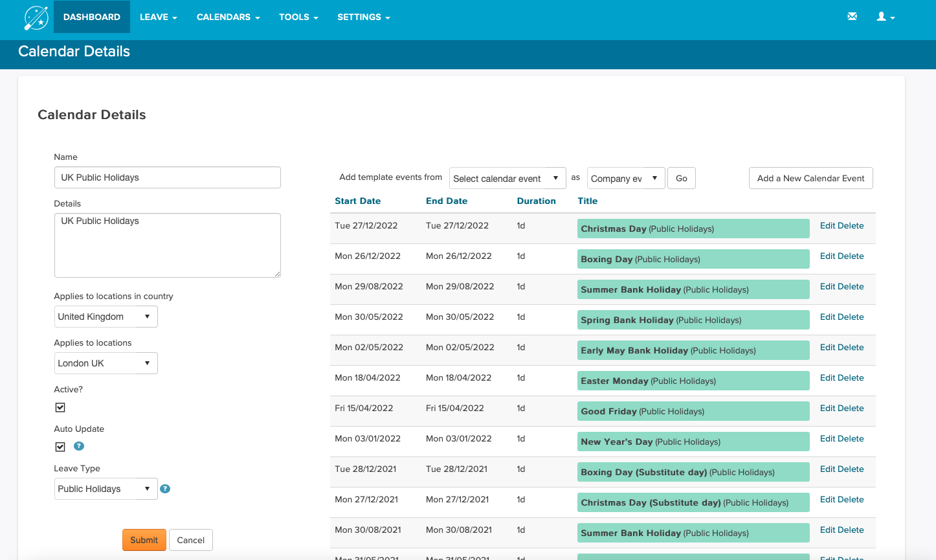Click the help icon next to Leave Type

click(165, 489)
